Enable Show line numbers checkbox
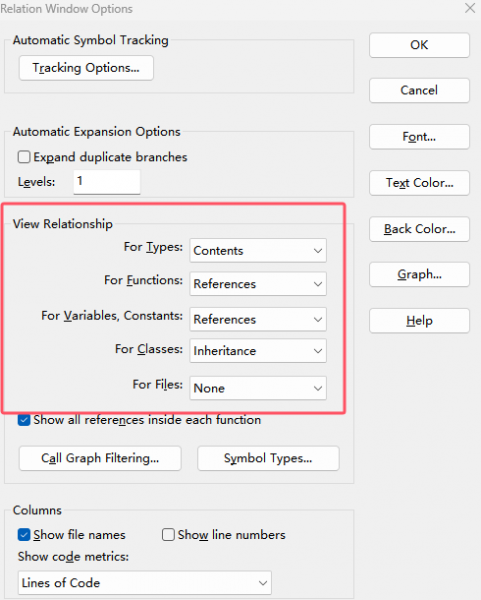 pos(168,535)
